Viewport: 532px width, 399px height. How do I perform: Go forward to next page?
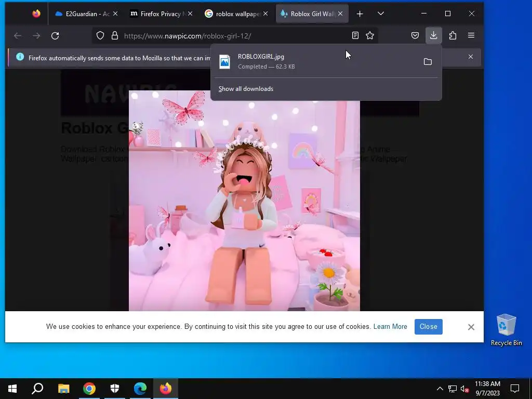point(36,36)
